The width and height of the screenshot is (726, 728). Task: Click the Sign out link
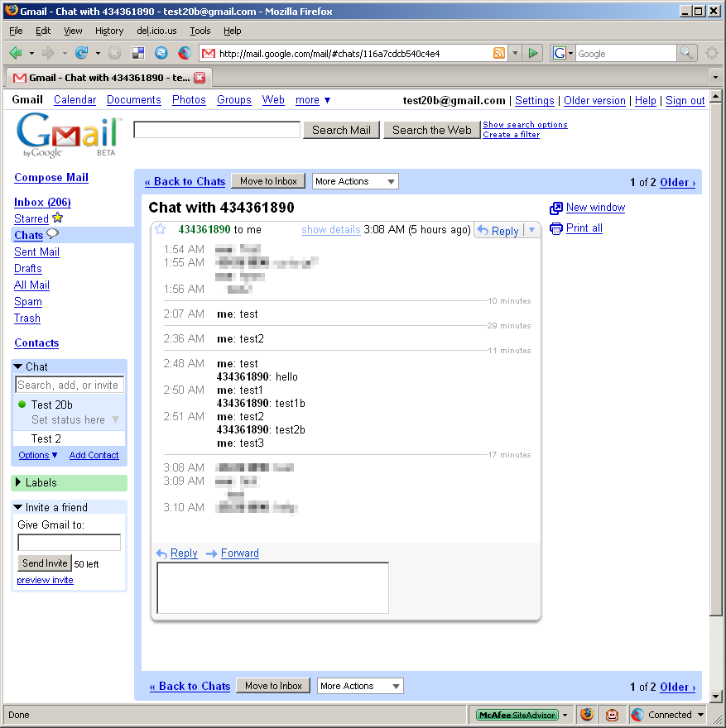coord(685,100)
